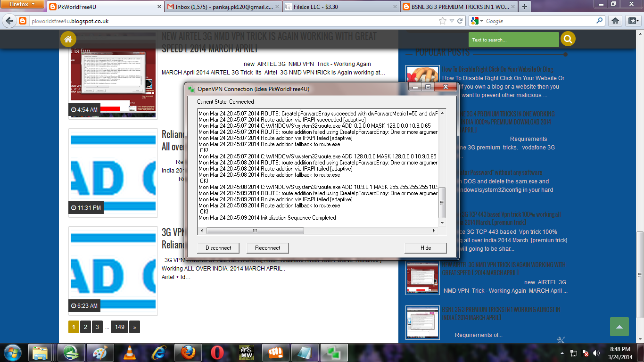The width and height of the screenshot is (644, 362).
Task: Click Hide in OpenVPN dialog
Action: [426, 248]
